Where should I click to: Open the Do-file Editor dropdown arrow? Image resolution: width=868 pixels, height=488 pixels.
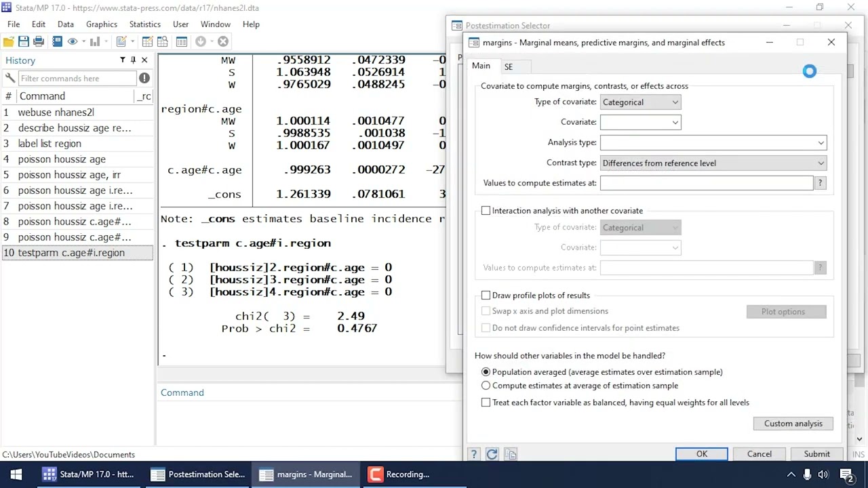click(132, 41)
